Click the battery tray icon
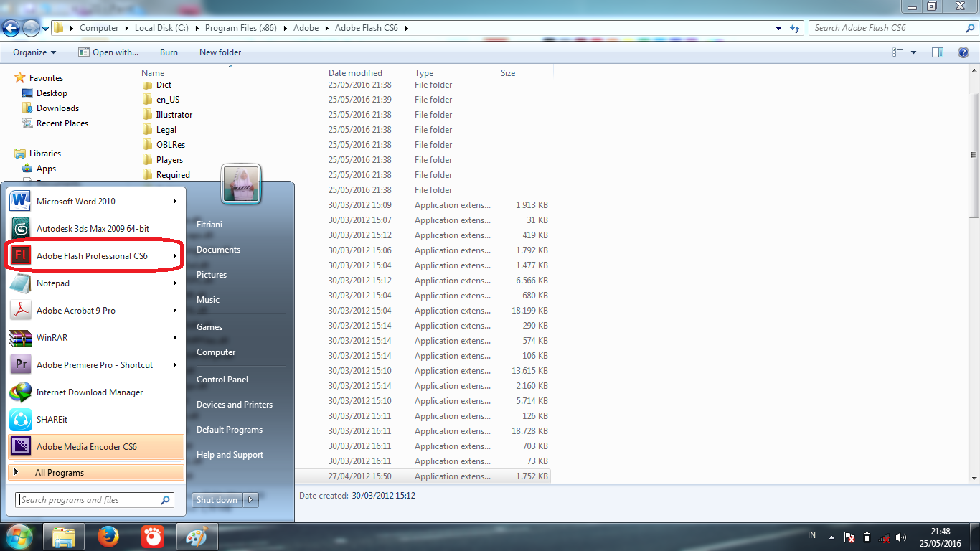The width and height of the screenshot is (980, 551). (867, 537)
